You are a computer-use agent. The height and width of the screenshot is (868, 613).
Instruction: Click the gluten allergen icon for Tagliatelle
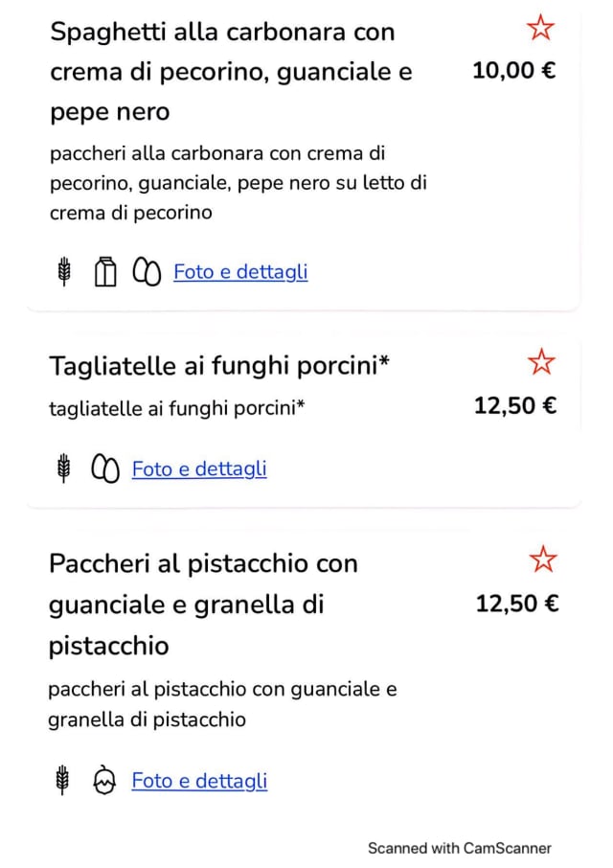coord(64,468)
